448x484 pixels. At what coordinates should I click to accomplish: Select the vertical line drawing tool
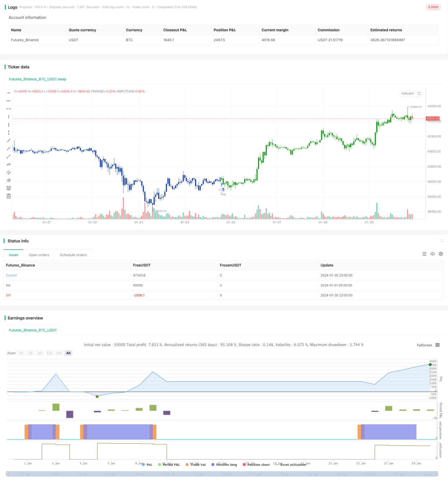tap(9, 117)
